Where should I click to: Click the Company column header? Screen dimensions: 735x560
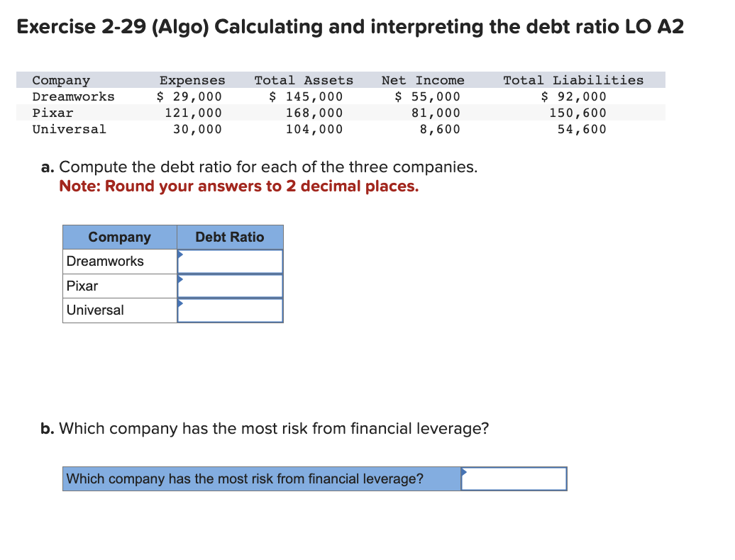[119, 237]
